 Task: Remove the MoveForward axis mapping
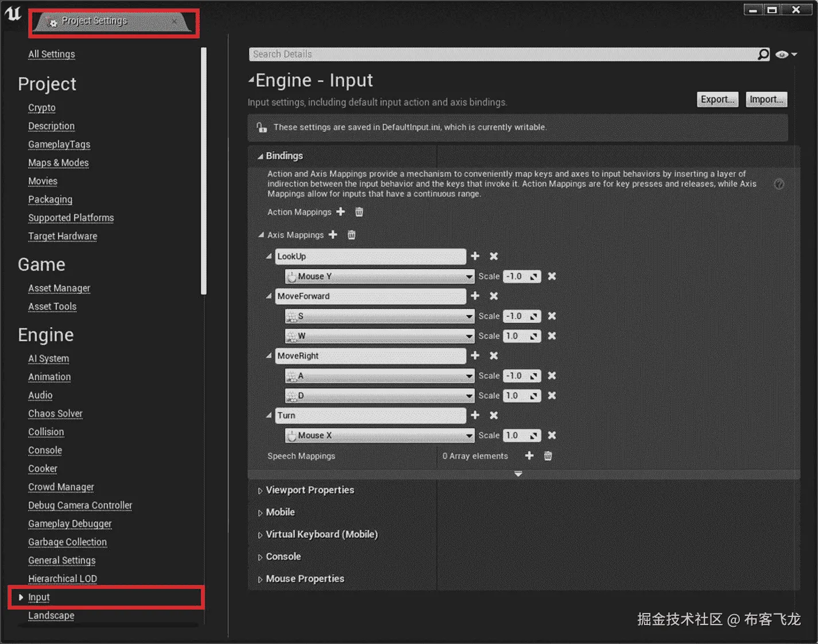tap(494, 296)
